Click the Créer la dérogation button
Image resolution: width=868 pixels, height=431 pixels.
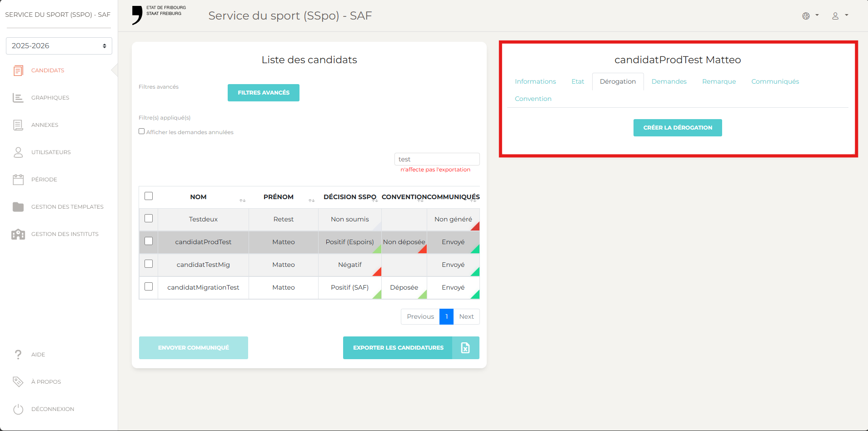[x=677, y=128]
